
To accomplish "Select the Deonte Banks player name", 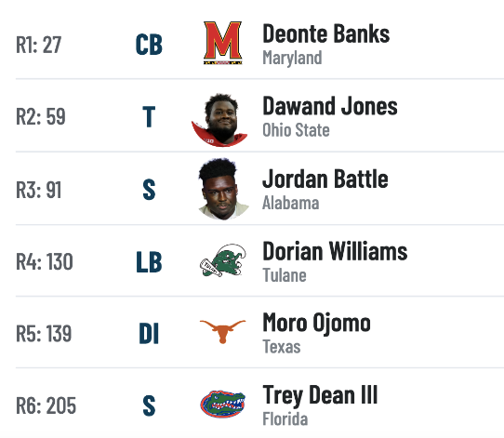I will pyautogui.click(x=326, y=33).
